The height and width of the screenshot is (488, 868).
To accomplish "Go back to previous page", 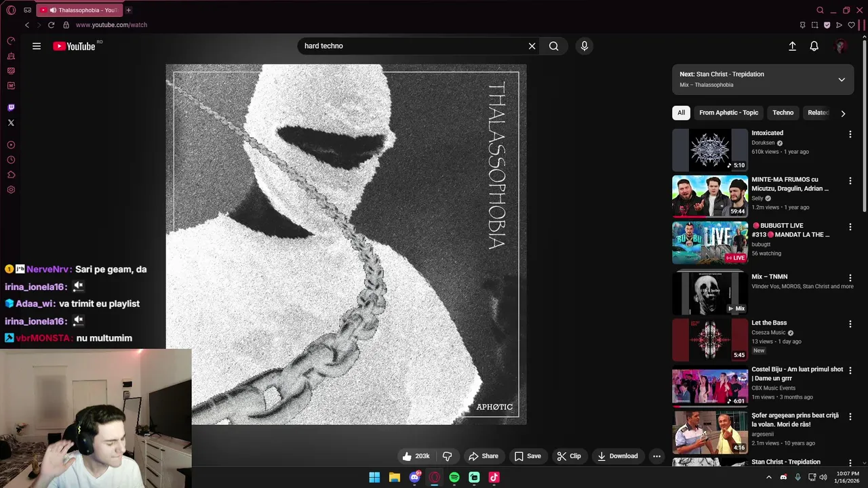I will coord(27,25).
